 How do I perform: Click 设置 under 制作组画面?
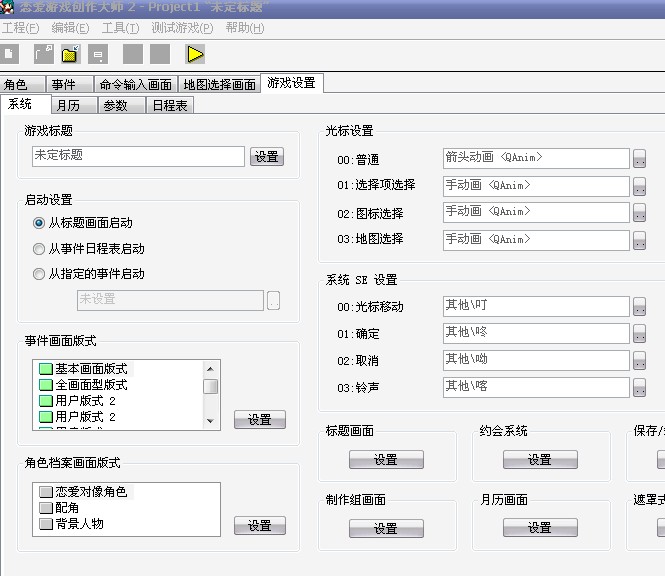[x=386, y=528]
